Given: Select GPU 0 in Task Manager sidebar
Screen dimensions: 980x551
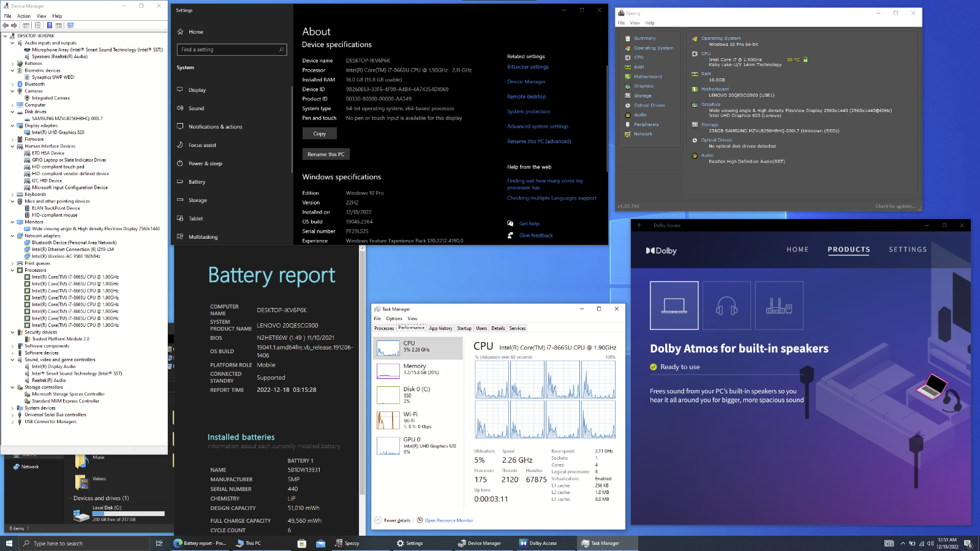Looking at the screenshot, I should click(x=418, y=446).
